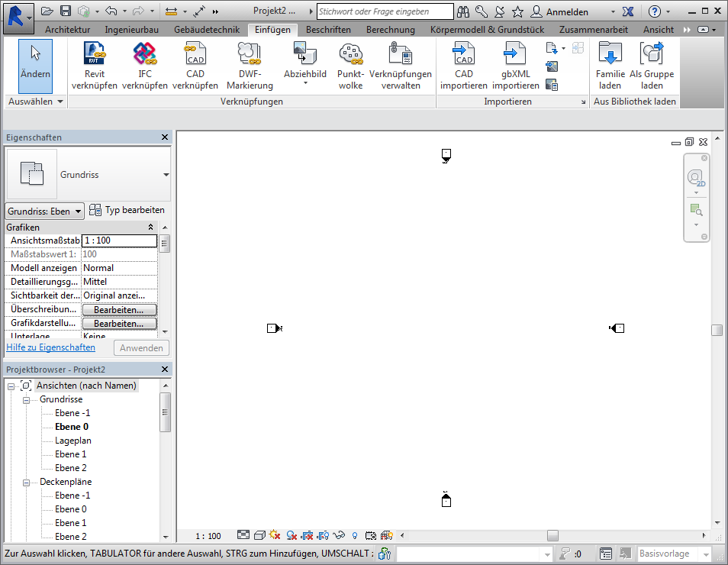Collapse Ansichten (nach Namen) tree node
Viewport: 728px width, 565px height.
(11, 386)
